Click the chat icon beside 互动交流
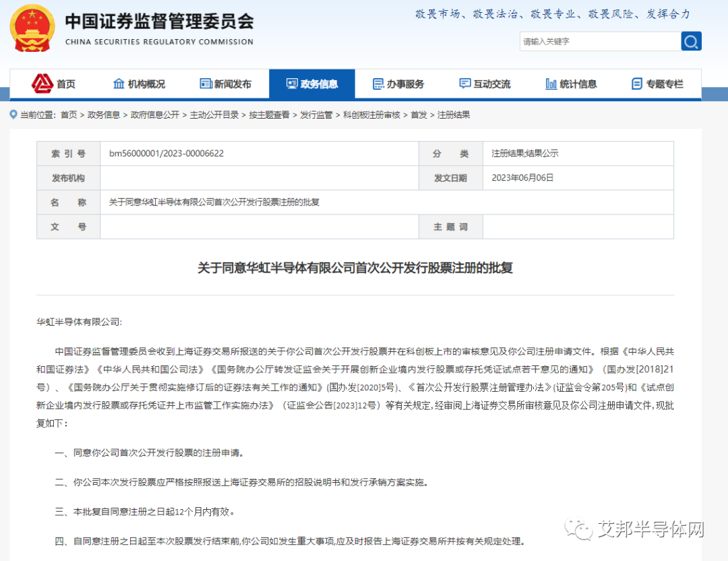 pos(464,84)
